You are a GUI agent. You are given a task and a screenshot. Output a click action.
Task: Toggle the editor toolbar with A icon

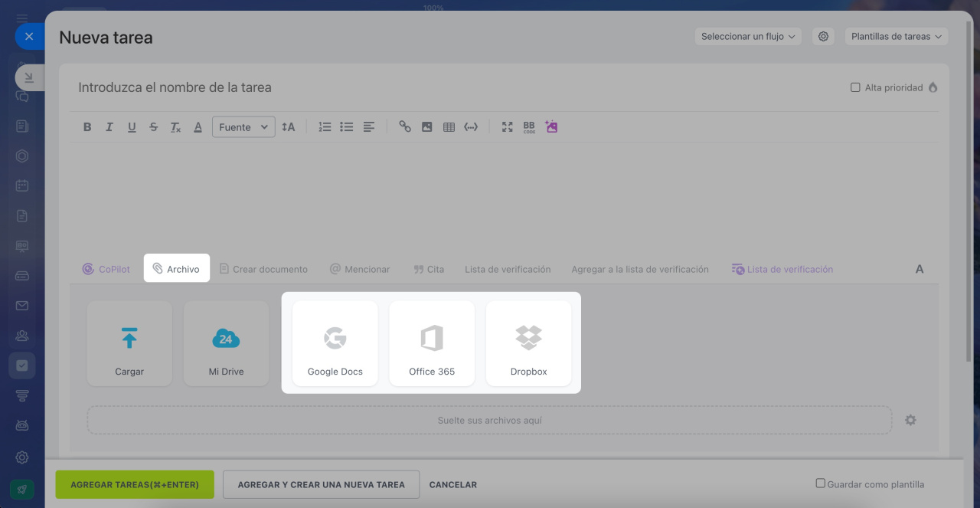pos(920,269)
